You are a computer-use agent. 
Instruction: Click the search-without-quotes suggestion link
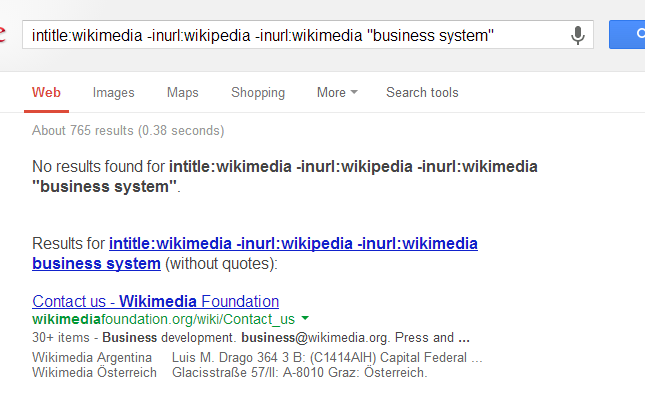(x=255, y=253)
